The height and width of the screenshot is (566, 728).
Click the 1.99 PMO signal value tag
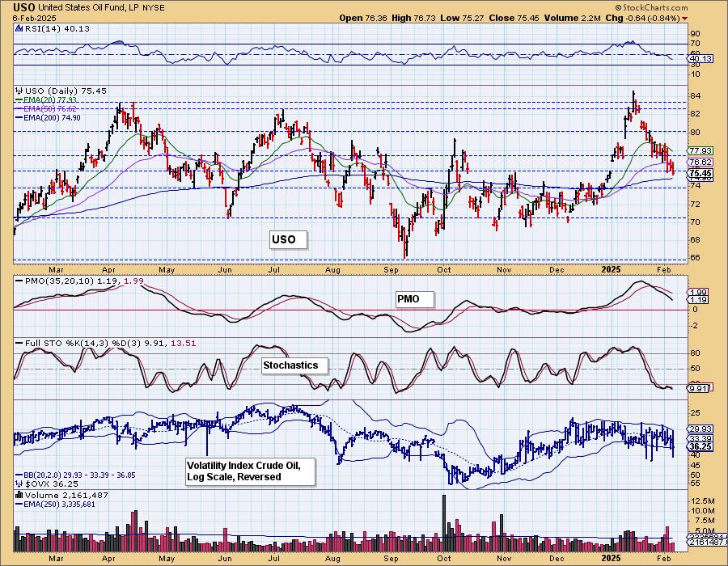tap(698, 292)
